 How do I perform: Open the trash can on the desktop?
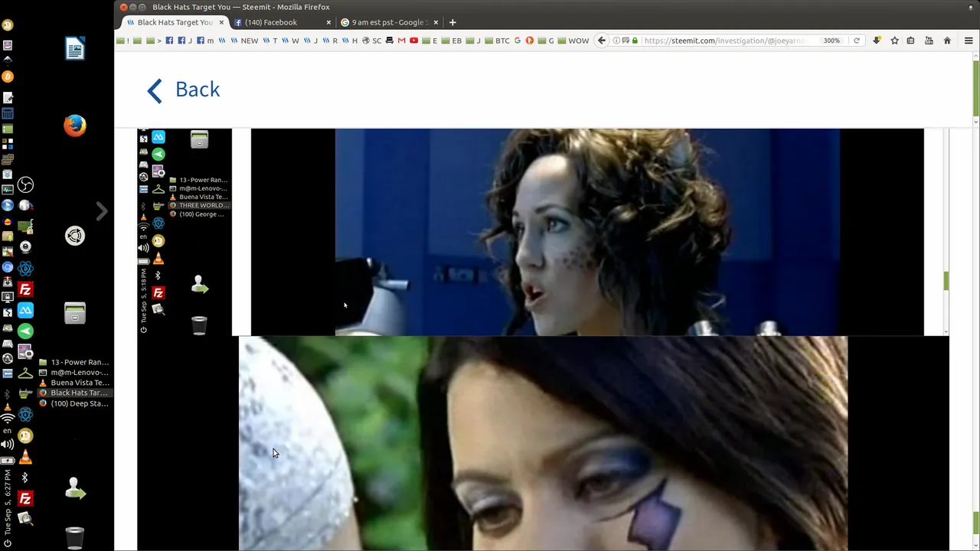(x=75, y=537)
